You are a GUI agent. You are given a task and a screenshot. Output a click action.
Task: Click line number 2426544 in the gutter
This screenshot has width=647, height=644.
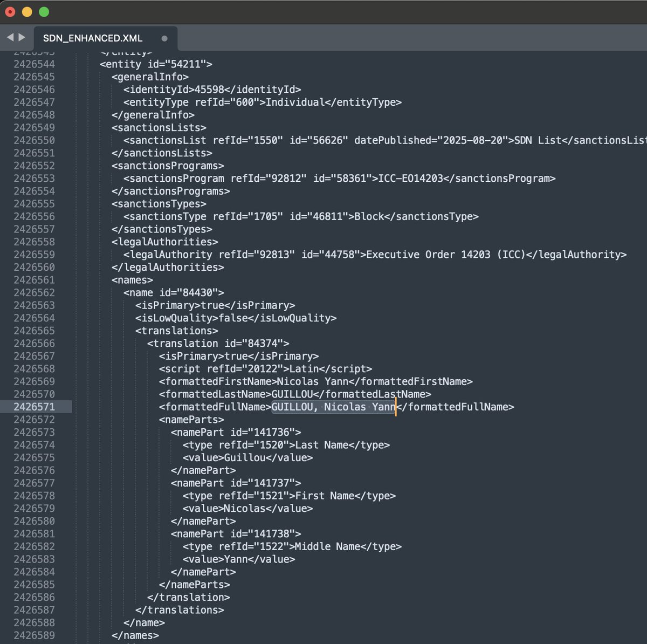[x=35, y=64]
